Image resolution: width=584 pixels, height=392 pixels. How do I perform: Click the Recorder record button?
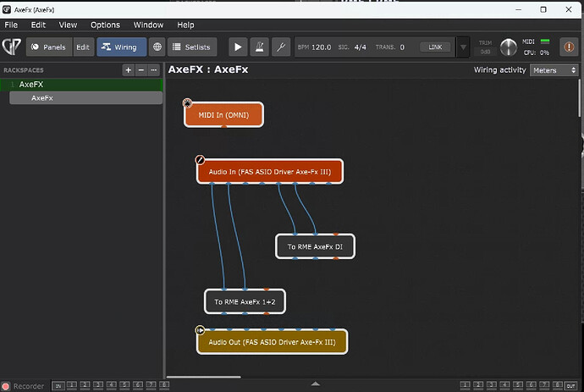pos(6,386)
